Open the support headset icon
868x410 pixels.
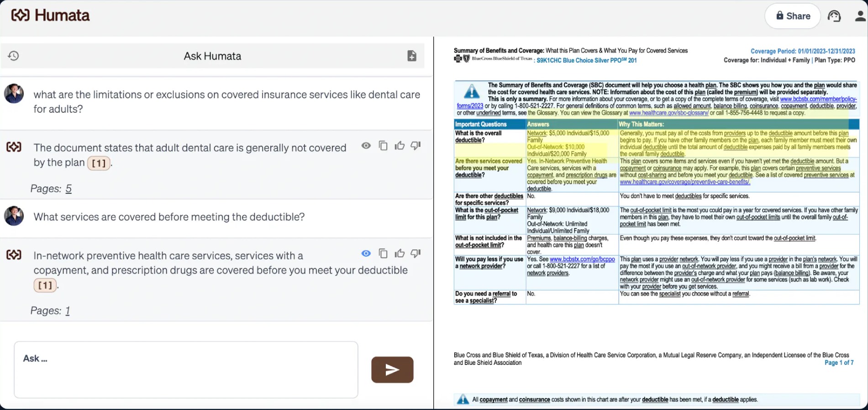[834, 16]
